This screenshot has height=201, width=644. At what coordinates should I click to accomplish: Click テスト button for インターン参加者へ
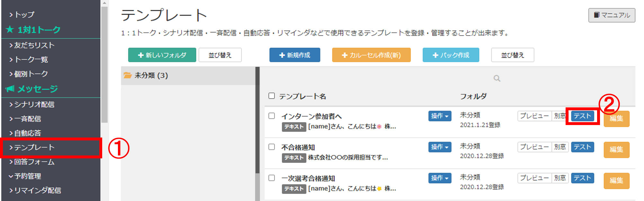pos(582,116)
